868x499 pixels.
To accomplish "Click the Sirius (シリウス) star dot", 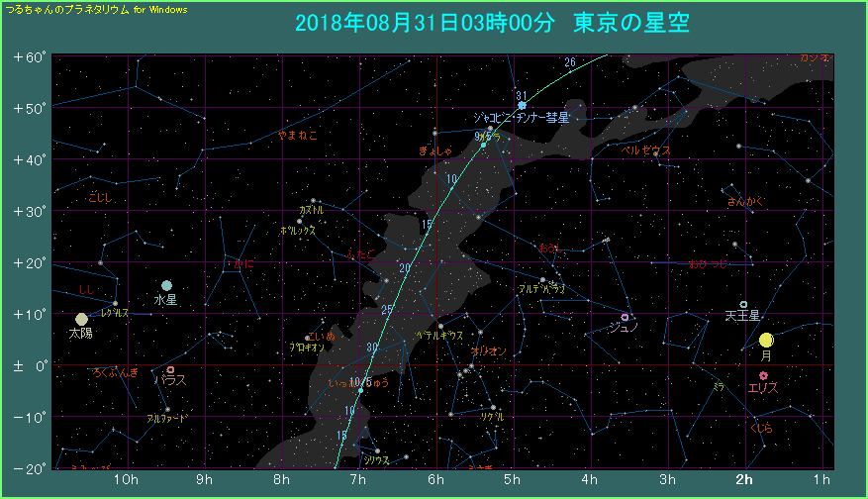I will tap(377, 451).
